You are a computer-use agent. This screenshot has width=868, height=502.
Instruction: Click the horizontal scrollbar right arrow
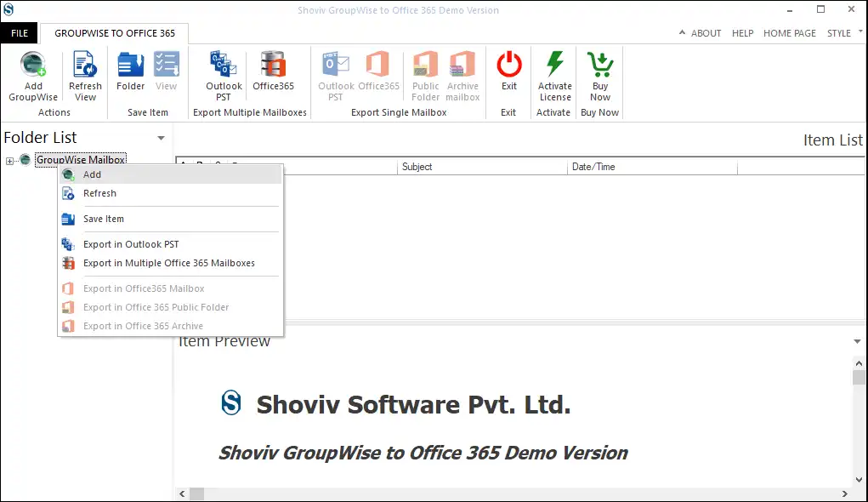(845, 493)
